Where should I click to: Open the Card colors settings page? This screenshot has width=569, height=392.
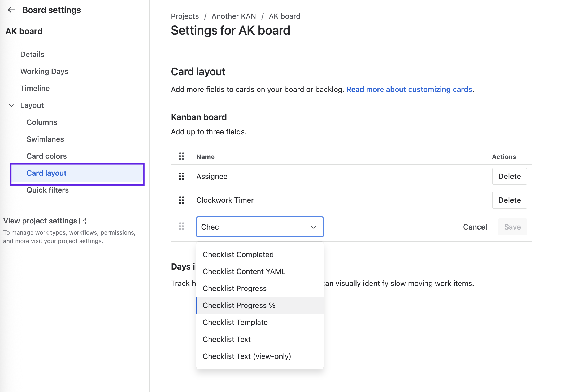[x=46, y=156]
